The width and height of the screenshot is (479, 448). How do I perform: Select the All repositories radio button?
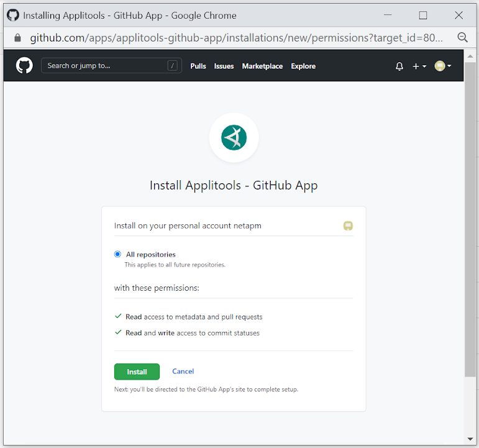[118, 254]
